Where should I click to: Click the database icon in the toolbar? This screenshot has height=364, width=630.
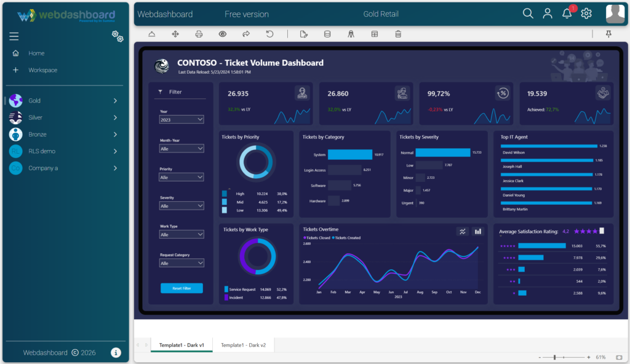pyautogui.click(x=327, y=34)
